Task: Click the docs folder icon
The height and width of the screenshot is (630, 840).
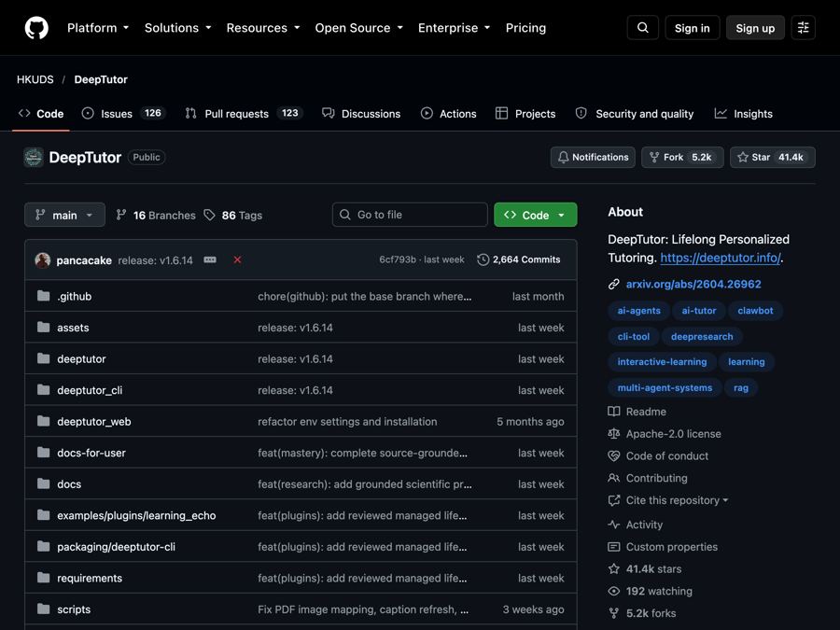Action: [x=43, y=483]
